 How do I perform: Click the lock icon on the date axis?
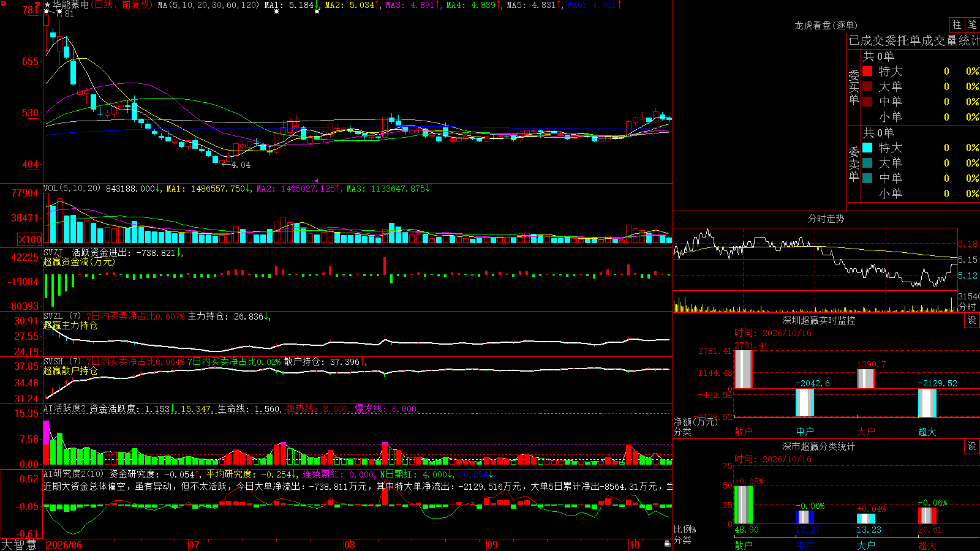coord(667,544)
